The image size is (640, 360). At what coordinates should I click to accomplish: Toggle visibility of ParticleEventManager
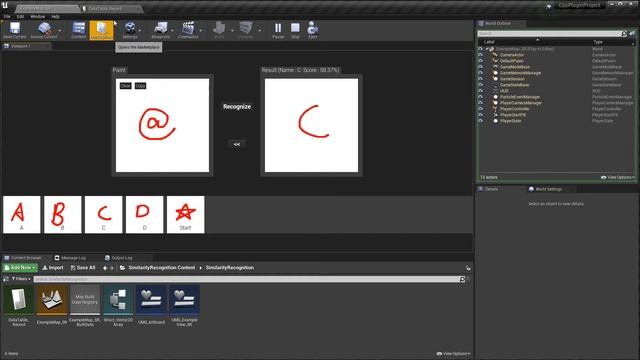pyautogui.click(x=480, y=97)
